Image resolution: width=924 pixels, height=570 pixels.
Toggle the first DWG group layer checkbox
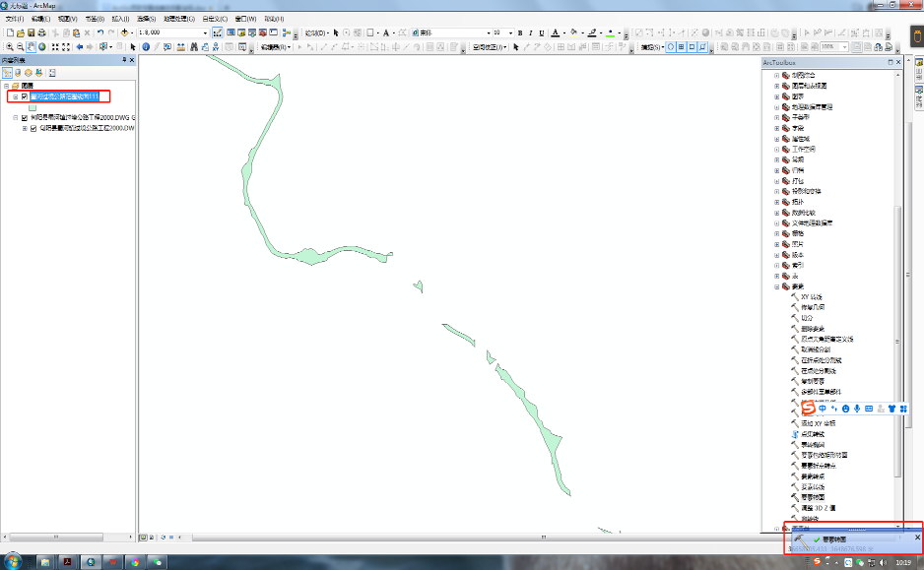25,117
